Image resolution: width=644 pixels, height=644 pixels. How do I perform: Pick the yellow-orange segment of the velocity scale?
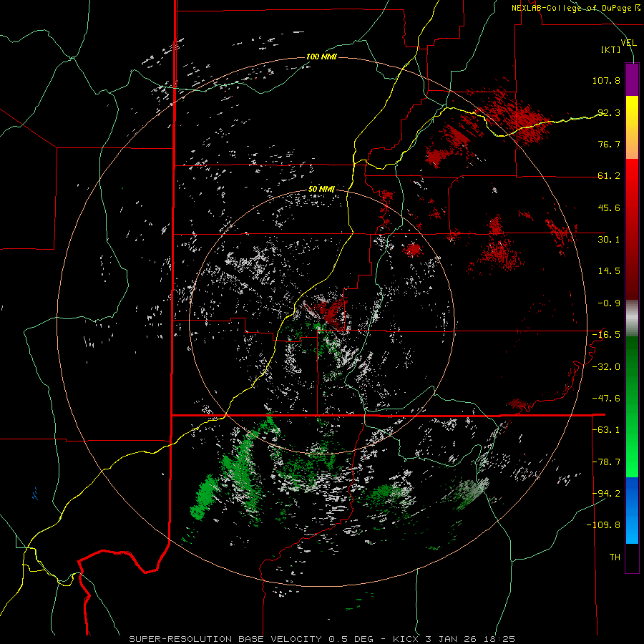pyautogui.click(x=632, y=127)
